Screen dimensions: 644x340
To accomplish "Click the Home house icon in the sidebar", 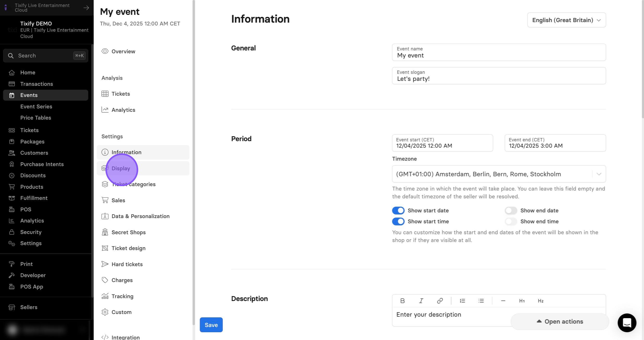I will [12, 73].
